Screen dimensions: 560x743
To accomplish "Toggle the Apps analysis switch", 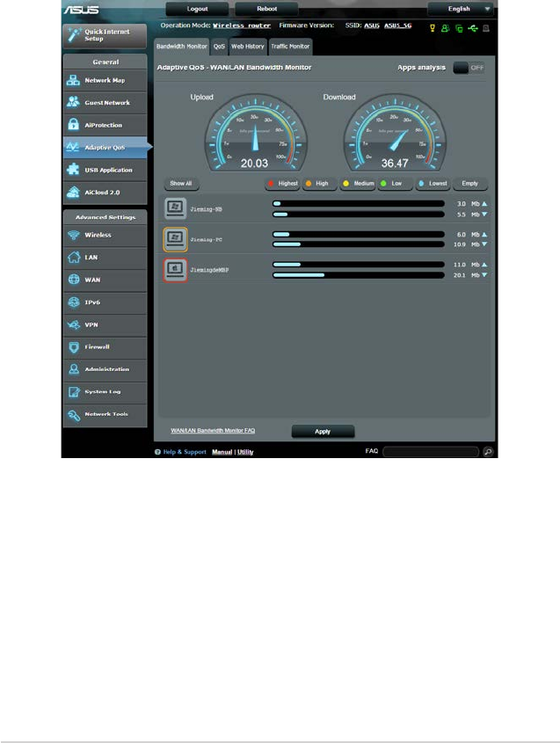I will click(x=469, y=68).
